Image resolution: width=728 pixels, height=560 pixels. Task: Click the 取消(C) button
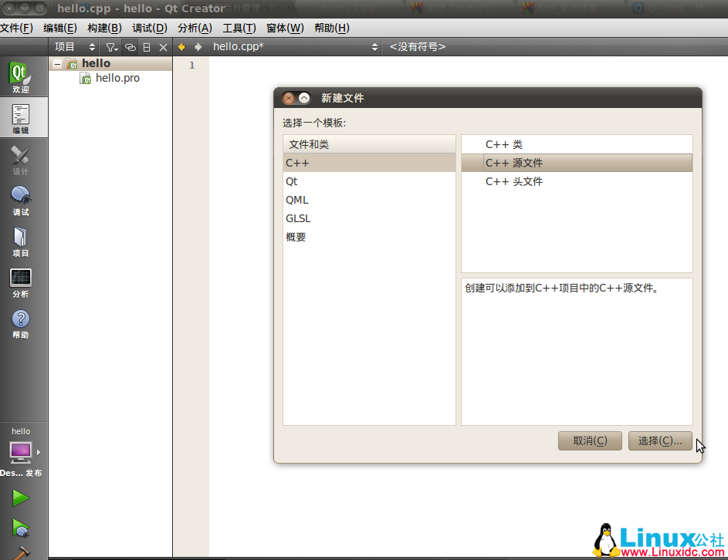click(x=590, y=440)
